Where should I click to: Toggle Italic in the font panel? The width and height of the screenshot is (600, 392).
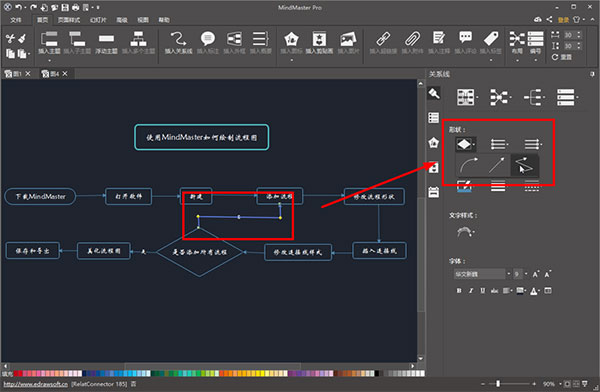point(471,291)
